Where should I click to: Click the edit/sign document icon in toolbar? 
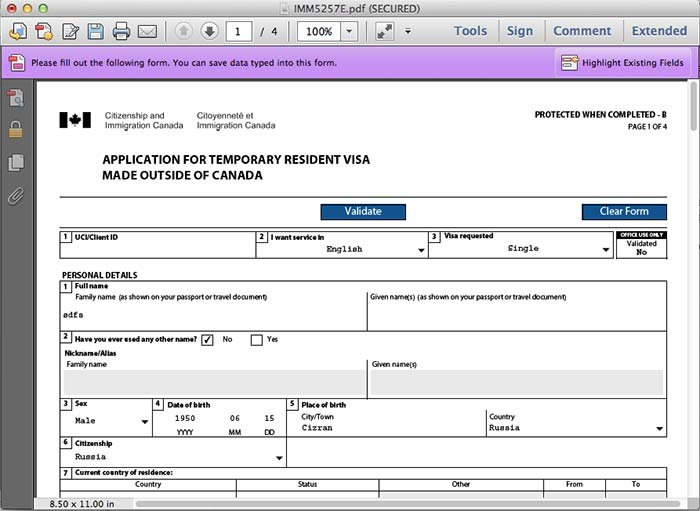70,31
